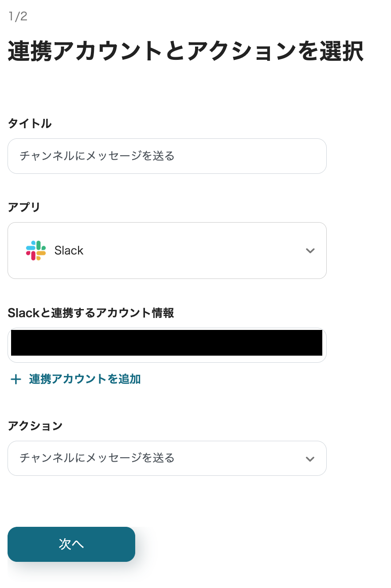Open the app selector box containing Slack
The width and height of the screenshot is (391, 588).
click(167, 251)
